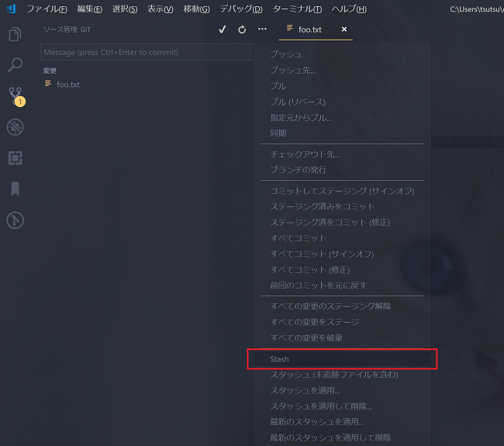This screenshot has width=504, height=446.
Task: Choose プル menu entry
Action: tap(342, 86)
